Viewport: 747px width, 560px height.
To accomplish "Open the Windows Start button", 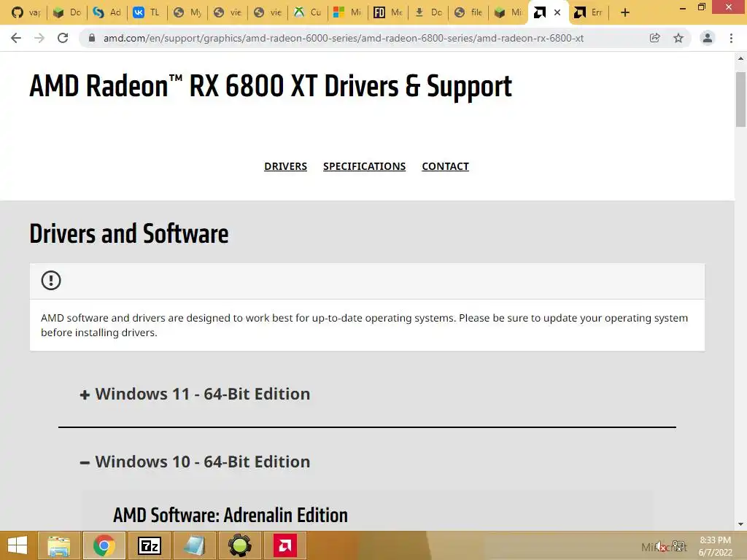I will coord(18,545).
